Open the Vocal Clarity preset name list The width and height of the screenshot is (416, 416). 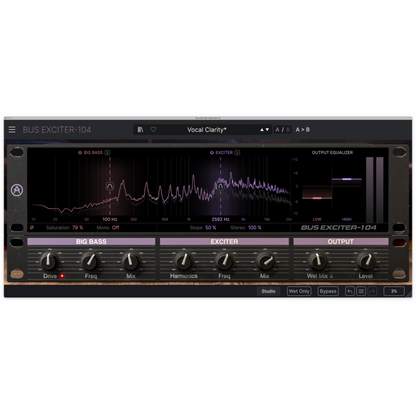pyautogui.click(x=206, y=130)
